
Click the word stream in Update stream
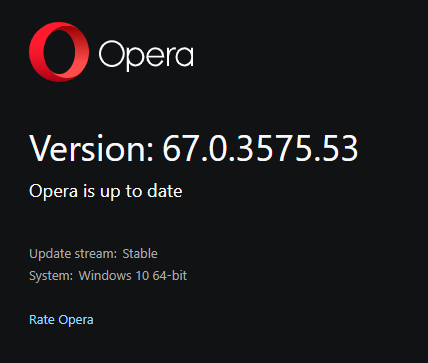(96, 254)
